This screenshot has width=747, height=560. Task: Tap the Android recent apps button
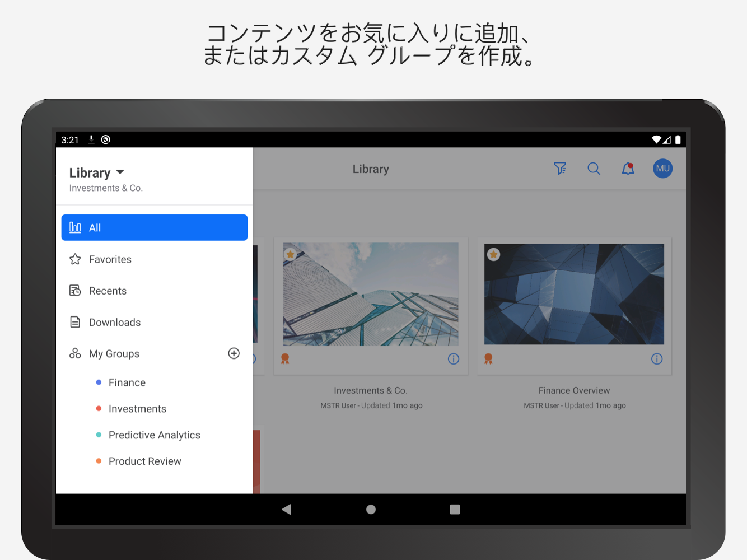(455, 509)
